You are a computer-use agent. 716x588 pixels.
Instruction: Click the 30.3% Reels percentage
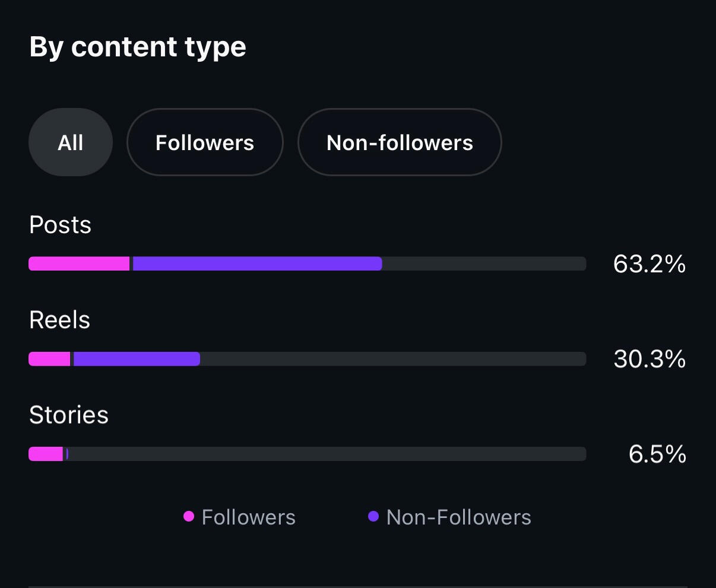[x=650, y=359]
